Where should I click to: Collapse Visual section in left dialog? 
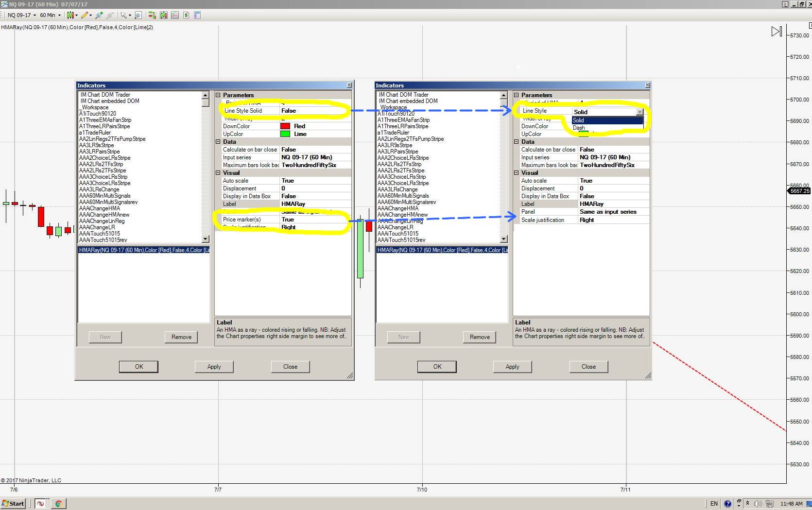[x=218, y=173]
